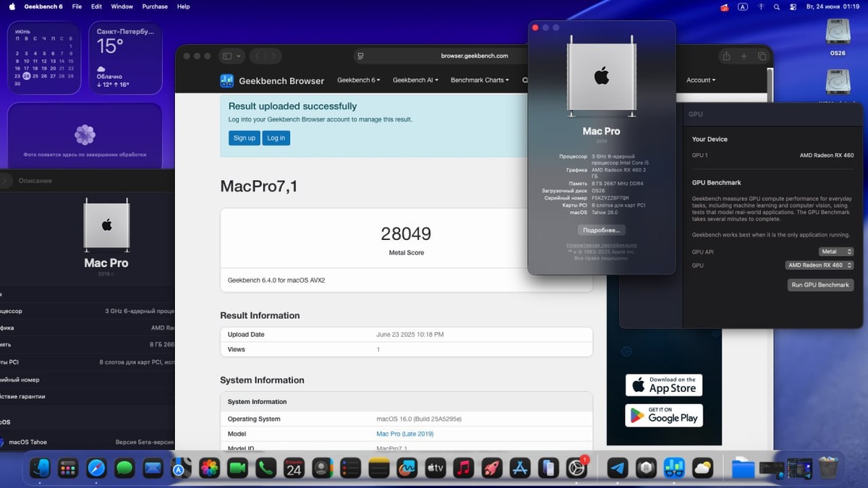
Task: Open OS26 drive on desktop
Action: pos(838,38)
